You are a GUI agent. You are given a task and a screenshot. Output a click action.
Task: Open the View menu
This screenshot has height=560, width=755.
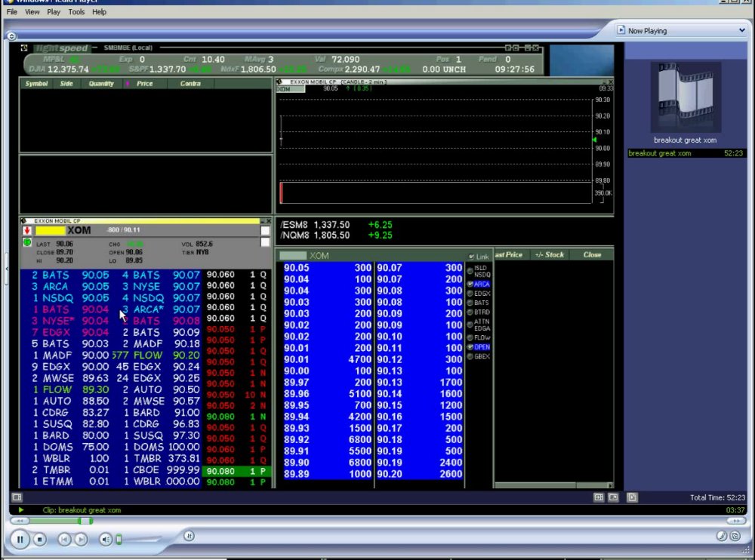[32, 11]
